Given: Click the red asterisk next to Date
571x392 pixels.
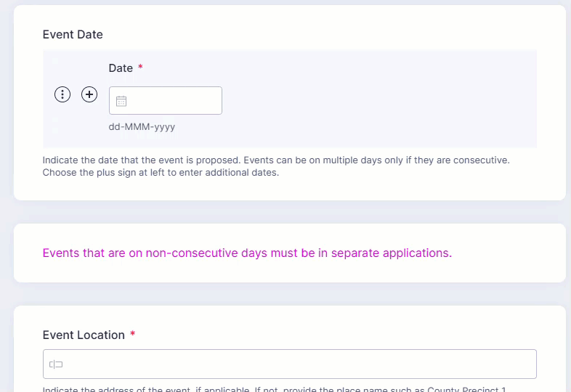Looking at the screenshot, I should pos(140,68).
